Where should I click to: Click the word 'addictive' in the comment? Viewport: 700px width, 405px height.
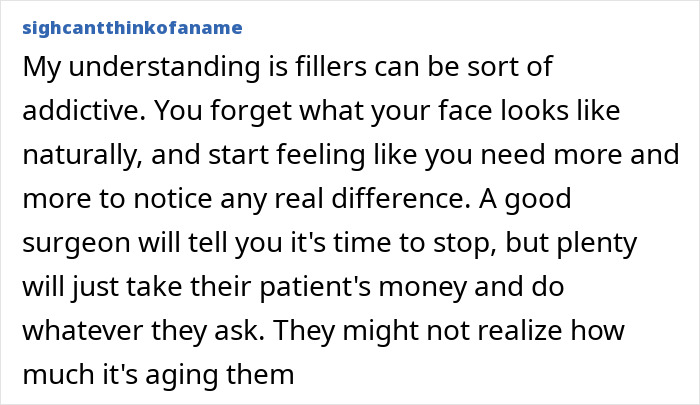[81, 110]
